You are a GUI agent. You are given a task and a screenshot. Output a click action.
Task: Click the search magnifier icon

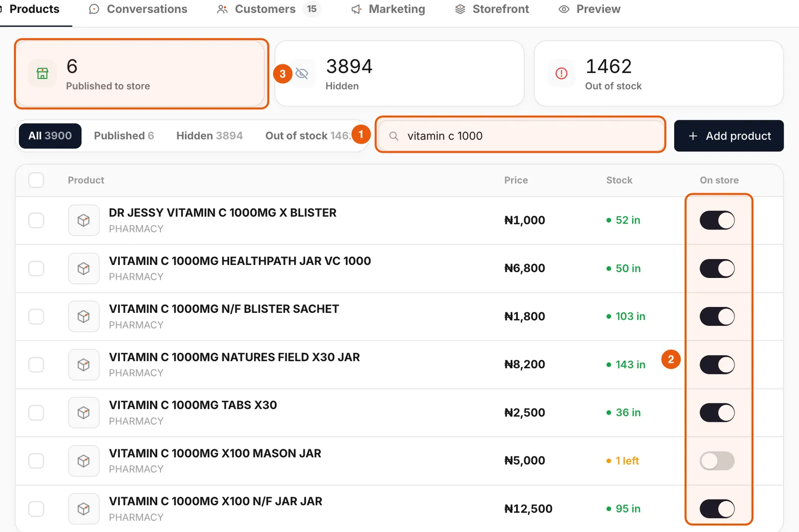394,136
